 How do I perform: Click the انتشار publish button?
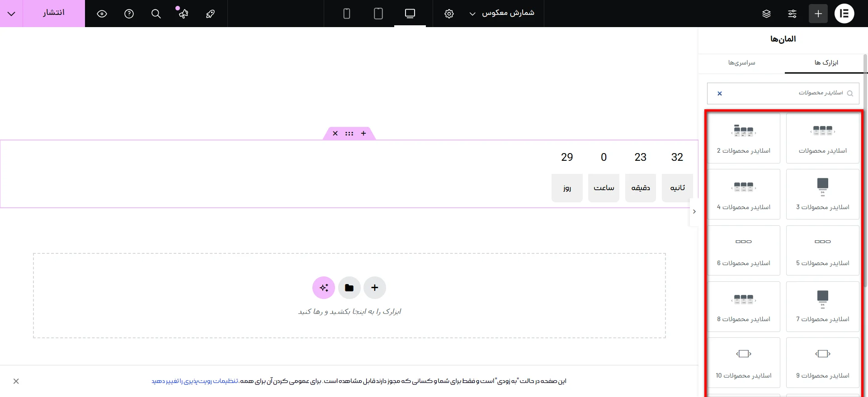(54, 13)
